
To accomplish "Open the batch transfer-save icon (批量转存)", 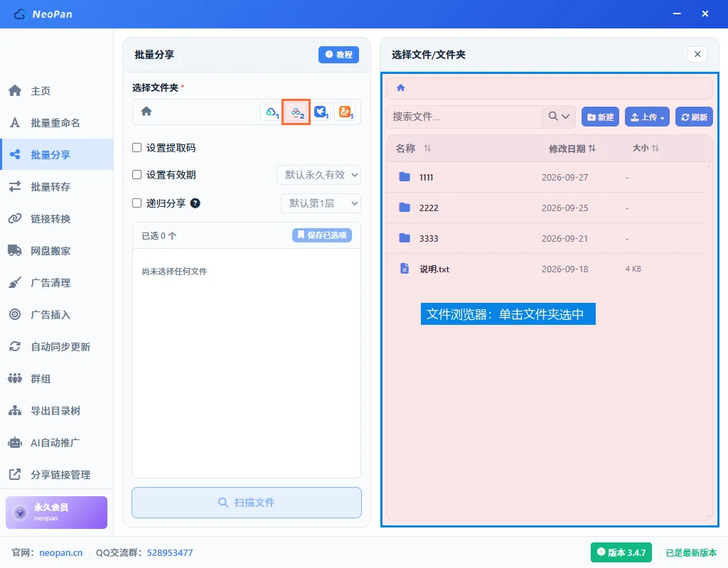I will click(x=15, y=187).
